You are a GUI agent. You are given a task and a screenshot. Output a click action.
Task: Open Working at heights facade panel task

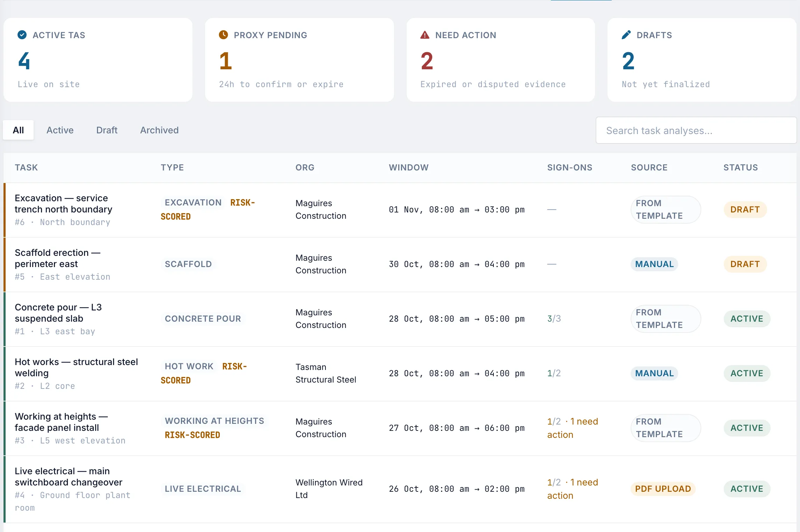[61, 422]
